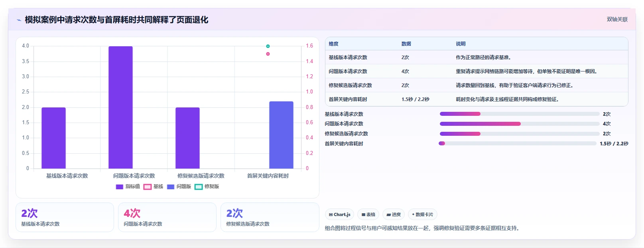Image resolution: width=644 pixels, height=248 pixels.
Task: Click the blue 首屏关键内容耗时 bar
Action: pyautogui.click(x=281, y=135)
